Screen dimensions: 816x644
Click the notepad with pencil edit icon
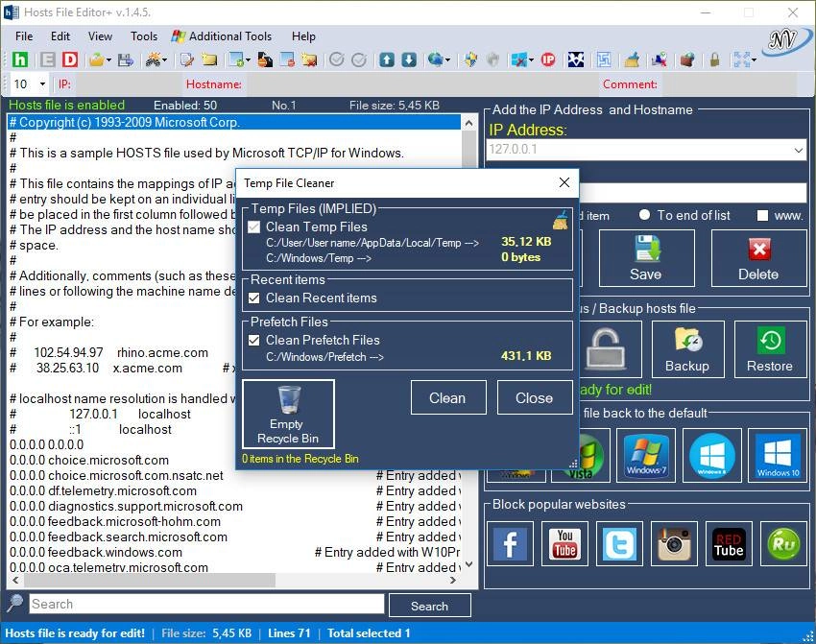(187, 60)
